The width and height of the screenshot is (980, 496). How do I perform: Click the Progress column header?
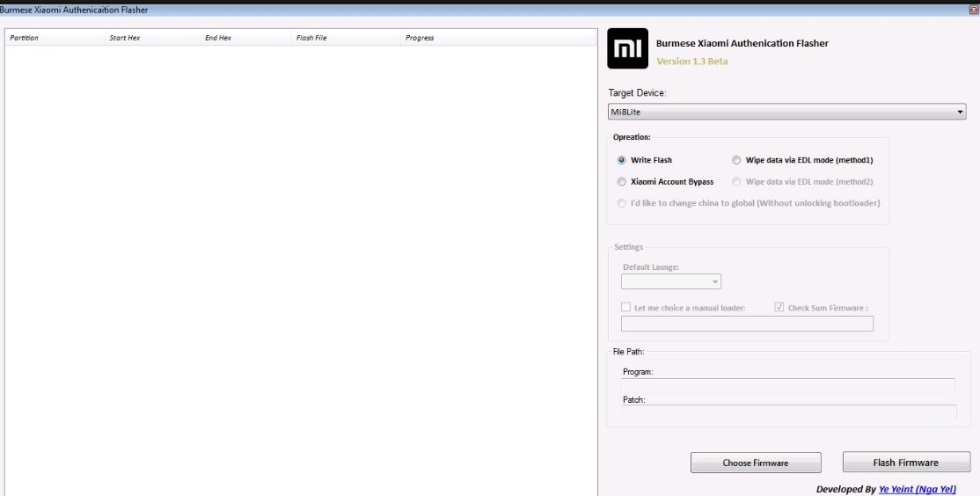click(498, 38)
